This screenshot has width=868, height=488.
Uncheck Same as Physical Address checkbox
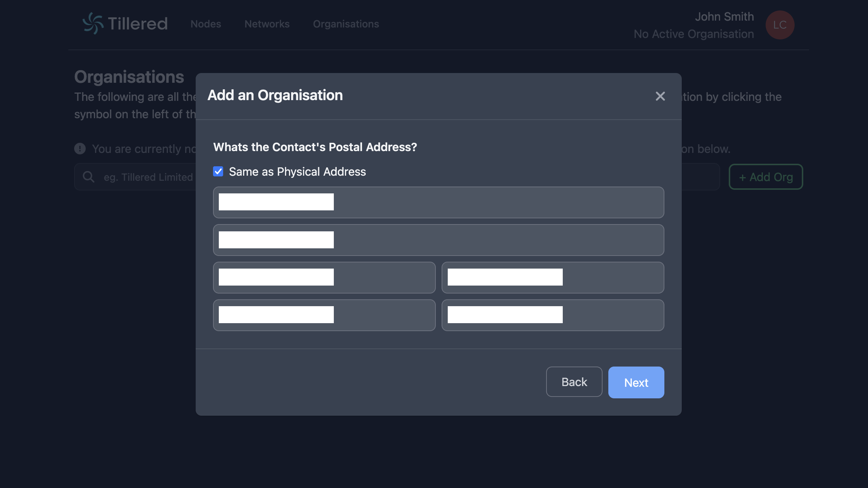(218, 171)
